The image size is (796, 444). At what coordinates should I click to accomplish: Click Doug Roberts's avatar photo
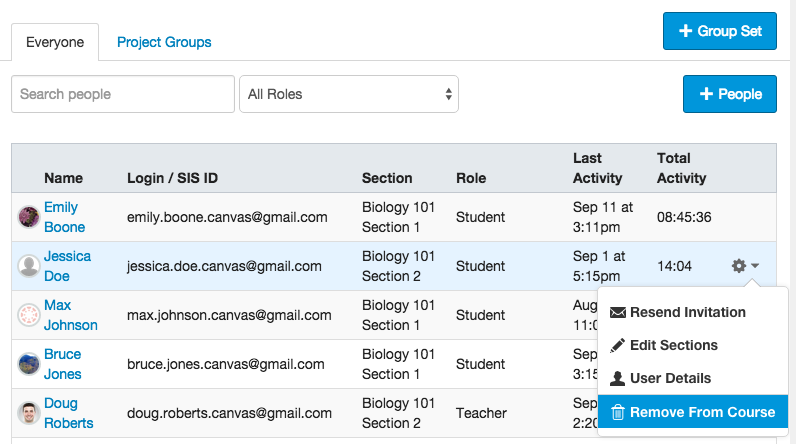pyautogui.click(x=29, y=413)
